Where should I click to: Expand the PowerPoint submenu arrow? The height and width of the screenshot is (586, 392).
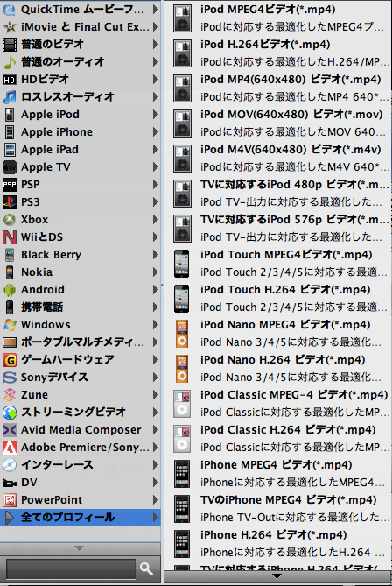tap(155, 500)
